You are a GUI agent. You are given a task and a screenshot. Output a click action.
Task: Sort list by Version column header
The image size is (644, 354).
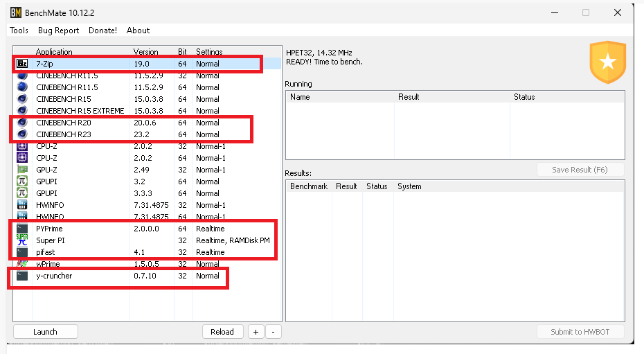tap(146, 52)
